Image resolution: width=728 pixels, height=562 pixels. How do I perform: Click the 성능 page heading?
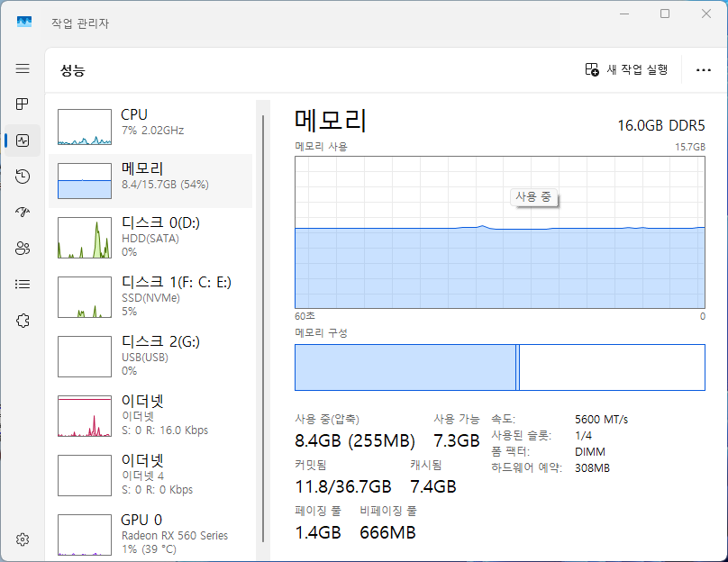(73, 70)
